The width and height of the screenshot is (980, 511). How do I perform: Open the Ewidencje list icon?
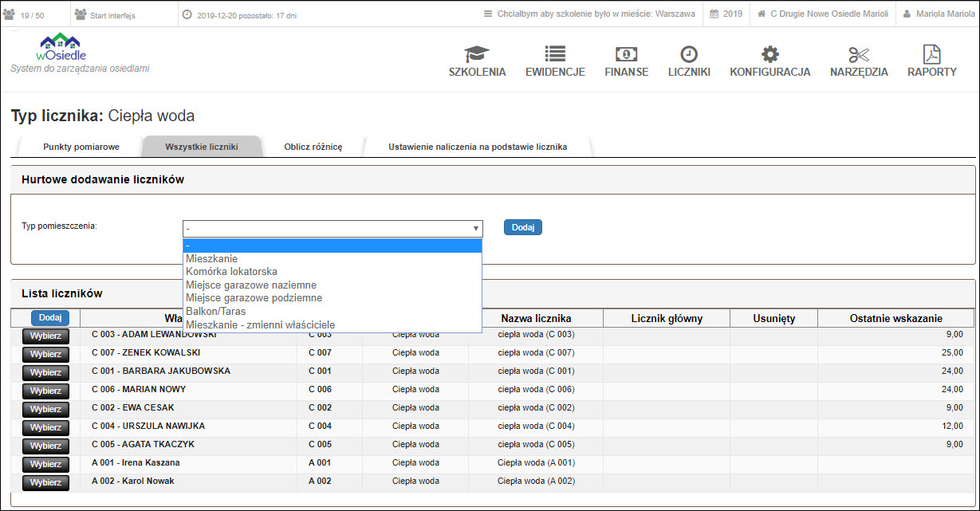pyautogui.click(x=555, y=53)
